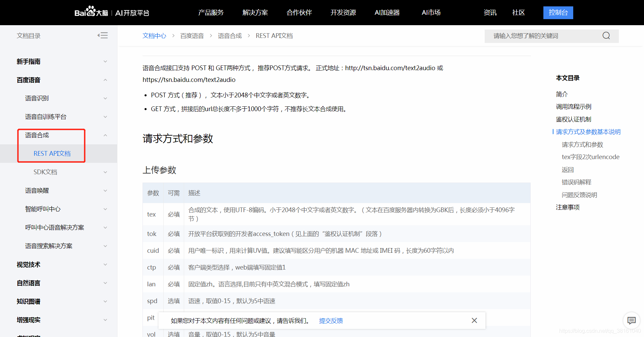644x337 pixels.
Task: Expand the 智能呼叫中心 chevron
Action: (105, 209)
